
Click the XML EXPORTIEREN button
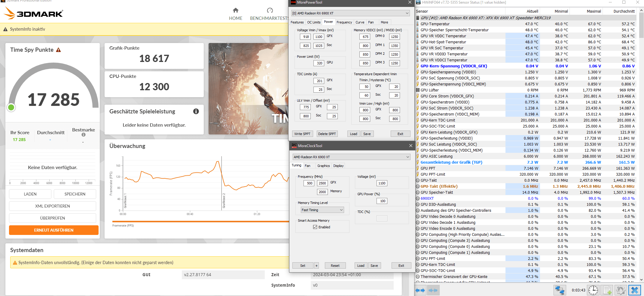pos(53,206)
